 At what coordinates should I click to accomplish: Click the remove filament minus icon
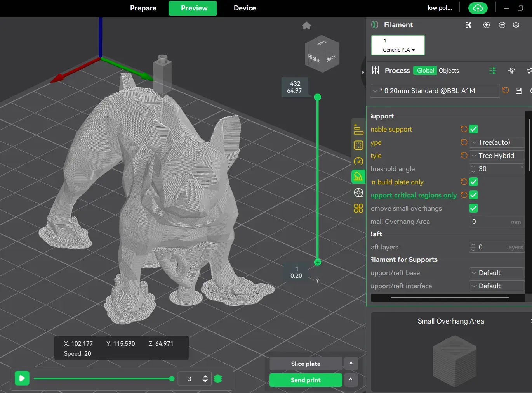(502, 25)
